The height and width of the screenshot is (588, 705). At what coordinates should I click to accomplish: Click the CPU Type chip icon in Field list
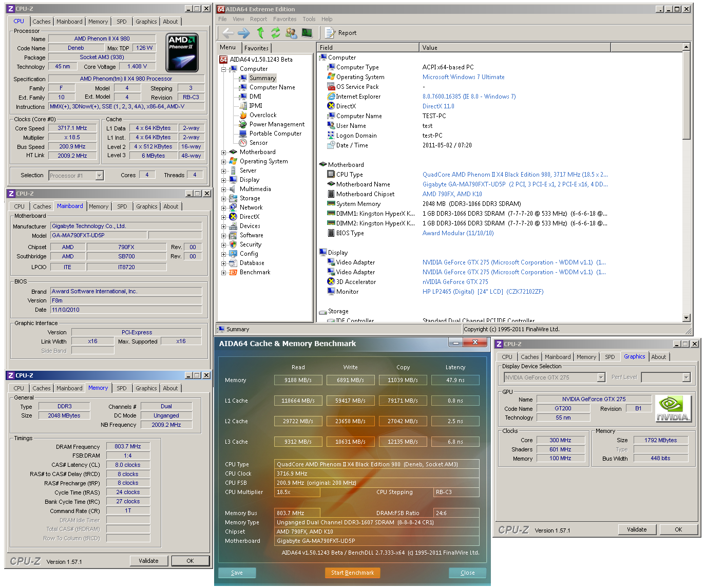331,175
